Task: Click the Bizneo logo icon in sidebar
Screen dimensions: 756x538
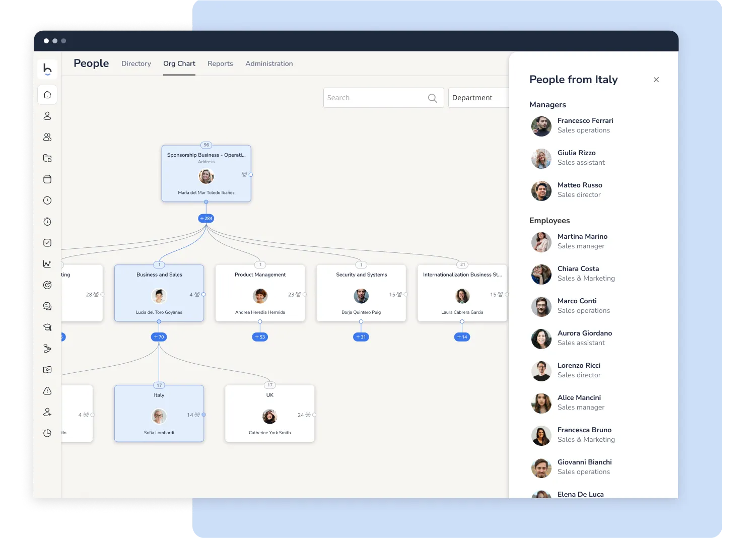Action: click(47, 69)
